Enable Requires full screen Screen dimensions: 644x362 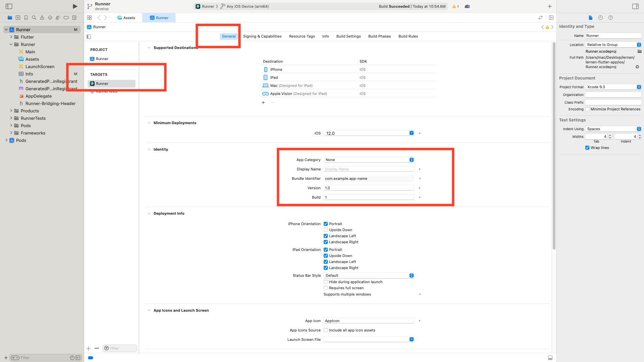tap(325, 288)
